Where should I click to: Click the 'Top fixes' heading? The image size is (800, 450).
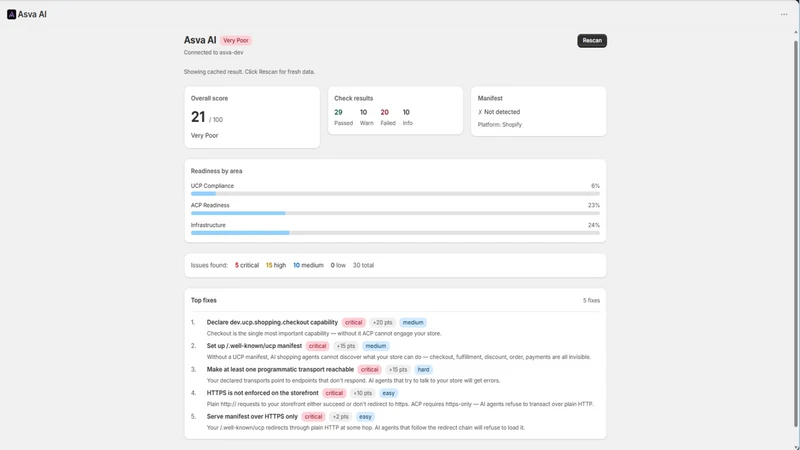[x=204, y=300]
